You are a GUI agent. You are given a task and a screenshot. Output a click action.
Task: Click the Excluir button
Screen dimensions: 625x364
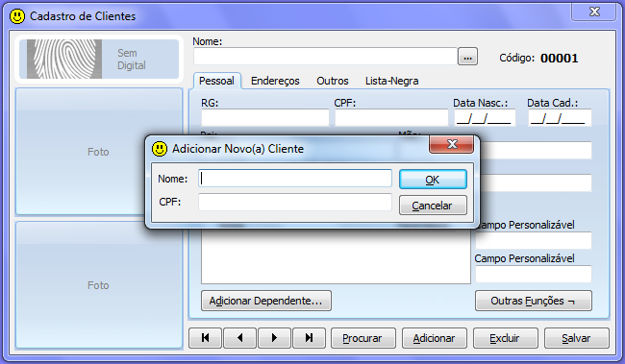pyautogui.click(x=506, y=338)
